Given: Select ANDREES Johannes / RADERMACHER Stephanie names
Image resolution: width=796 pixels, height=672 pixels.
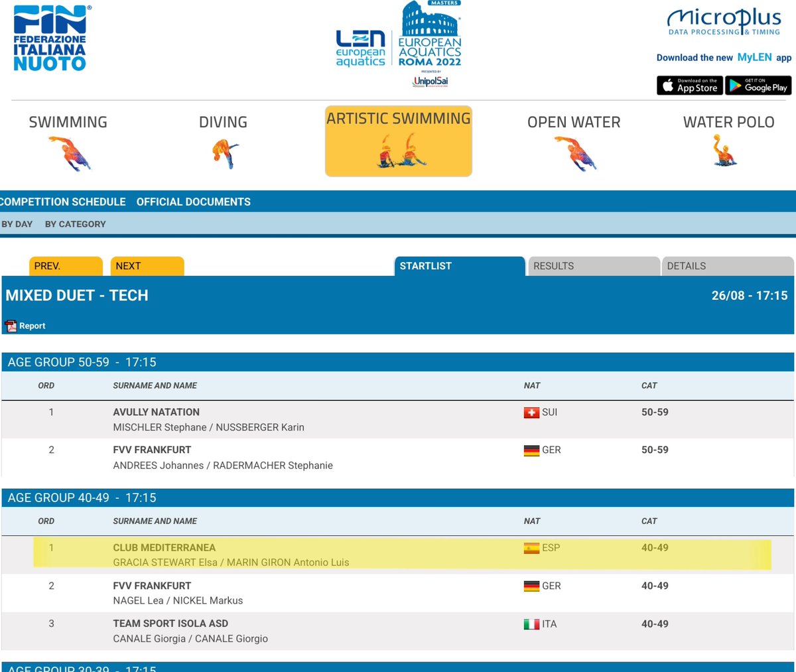Looking at the screenshot, I should (x=223, y=466).
